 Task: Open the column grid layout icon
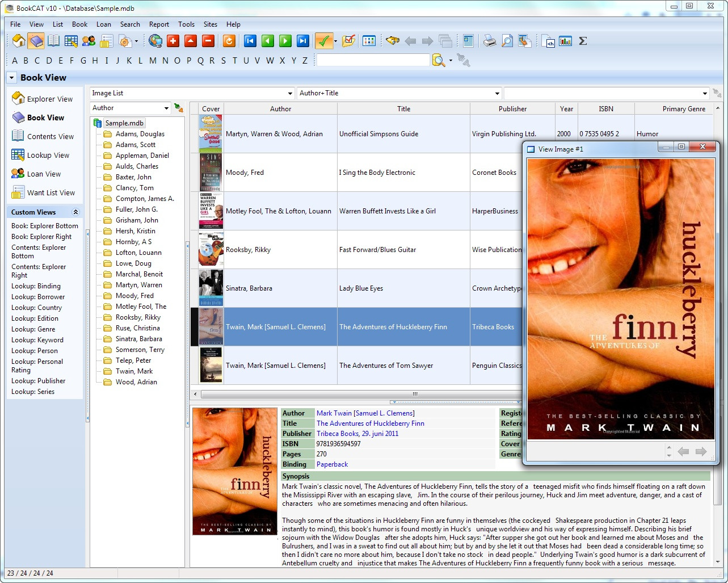pyautogui.click(x=369, y=41)
